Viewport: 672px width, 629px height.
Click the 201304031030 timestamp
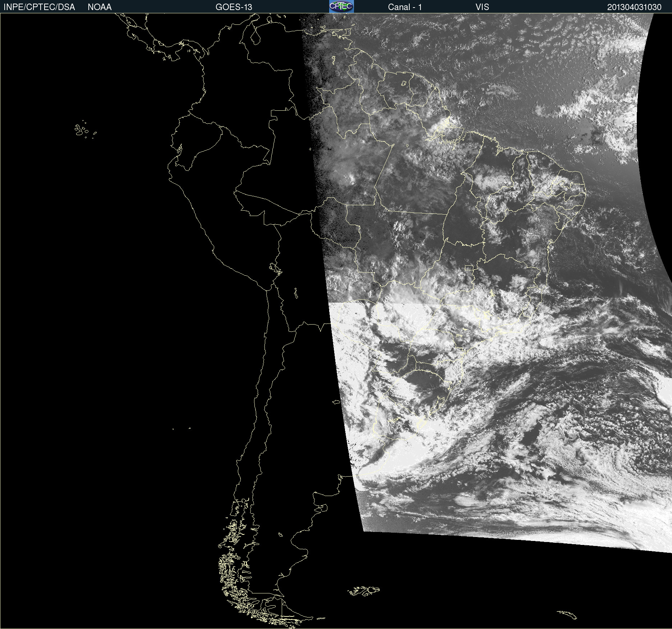pos(634,7)
